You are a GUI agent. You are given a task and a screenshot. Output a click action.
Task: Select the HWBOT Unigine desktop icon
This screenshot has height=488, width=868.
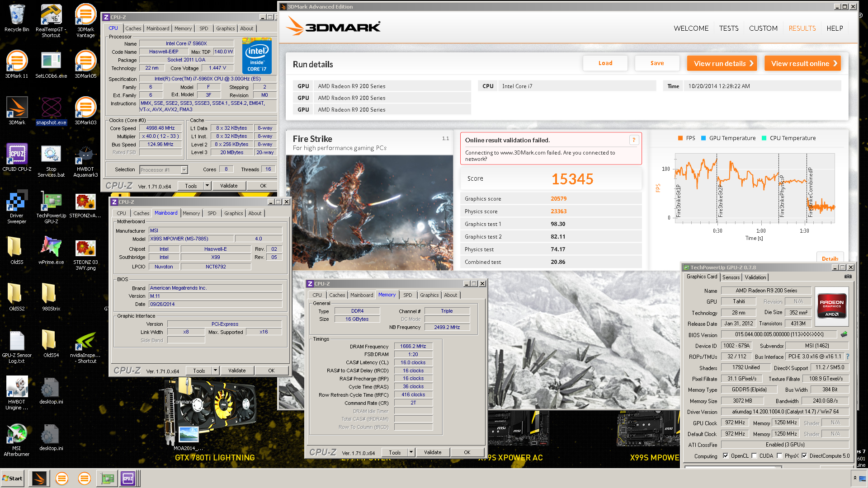click(x=17, y=393)
